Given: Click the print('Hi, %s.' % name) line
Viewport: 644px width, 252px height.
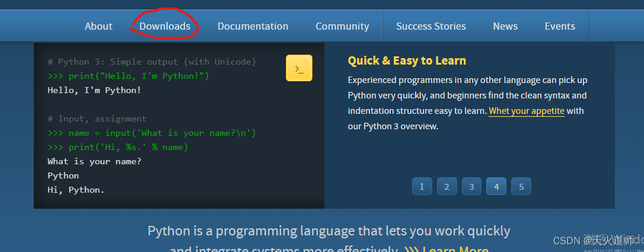Looking at the screenshot, I should (x=118, y=147).
